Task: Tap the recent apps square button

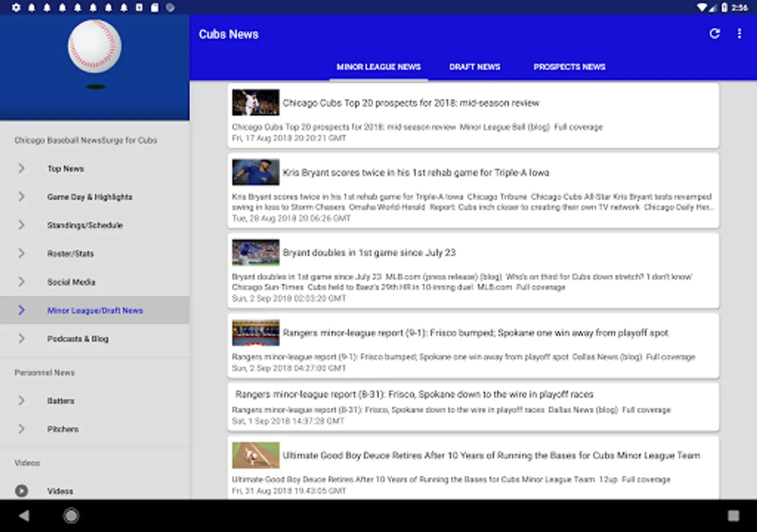Action: [733, 516]
